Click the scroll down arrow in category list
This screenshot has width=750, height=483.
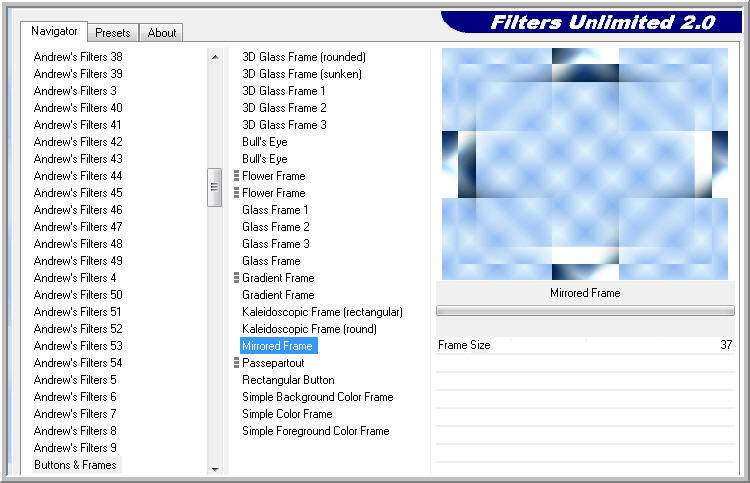pyautogui.click(x=215, y=469)
